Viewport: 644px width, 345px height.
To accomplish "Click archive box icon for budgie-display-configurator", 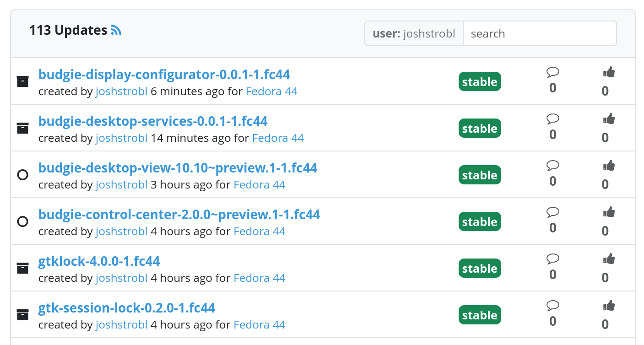I will coord(22,81).
